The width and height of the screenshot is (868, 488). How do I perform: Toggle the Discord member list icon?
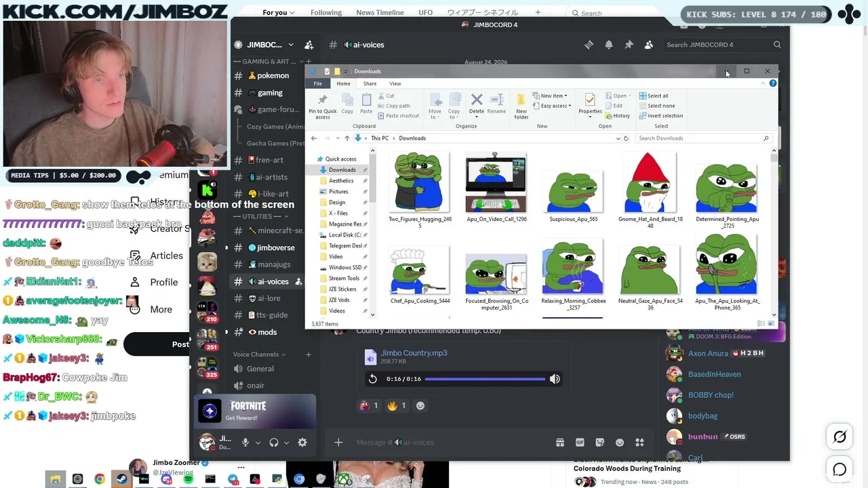click(x=649, y=45)
